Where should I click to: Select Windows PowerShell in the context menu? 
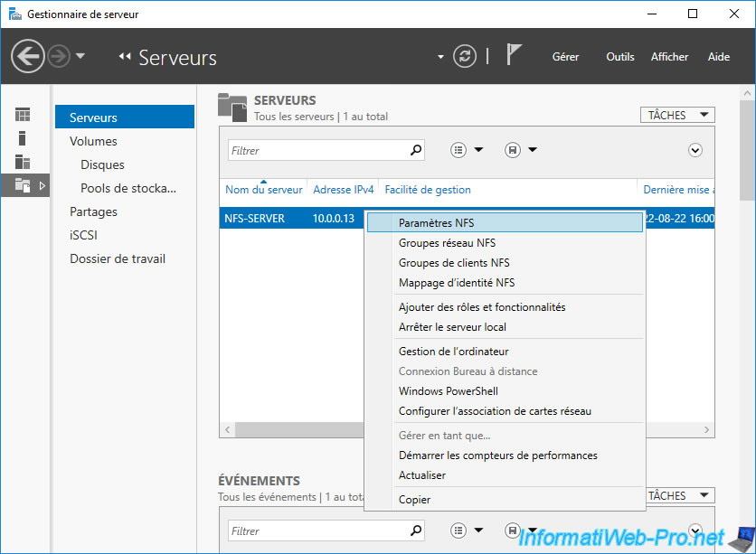pos(448,391)
